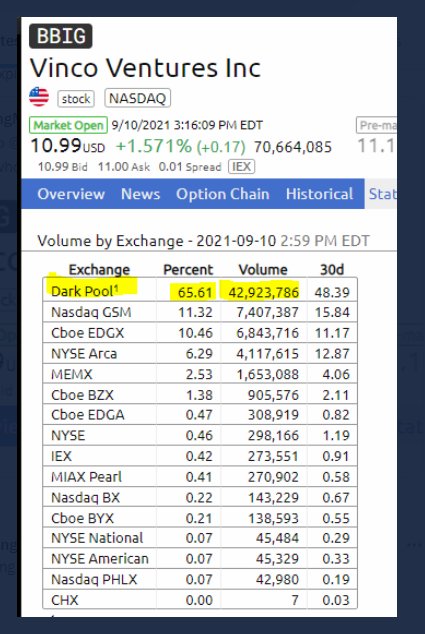The height and width of the screenshot is (634, 425).
Task: Sort by the Percent column header
Action: point(188,270)
